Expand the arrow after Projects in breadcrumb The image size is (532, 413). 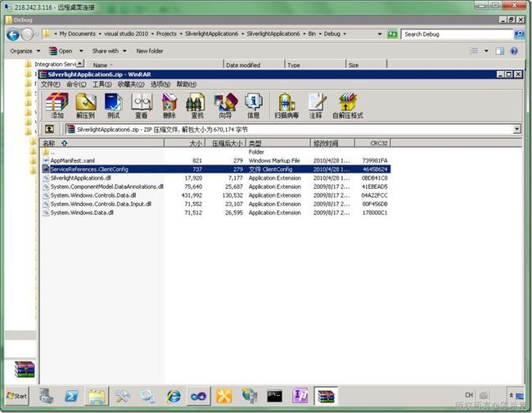(181, 34)
